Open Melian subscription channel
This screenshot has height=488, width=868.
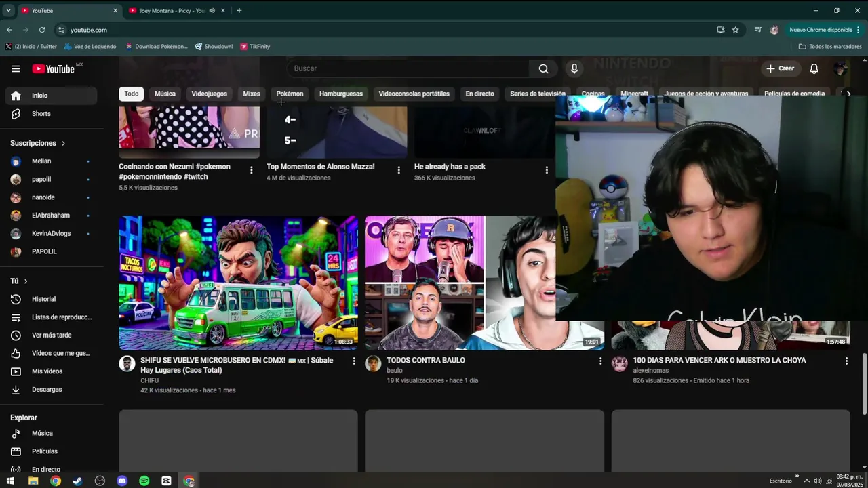coord(51,161)
